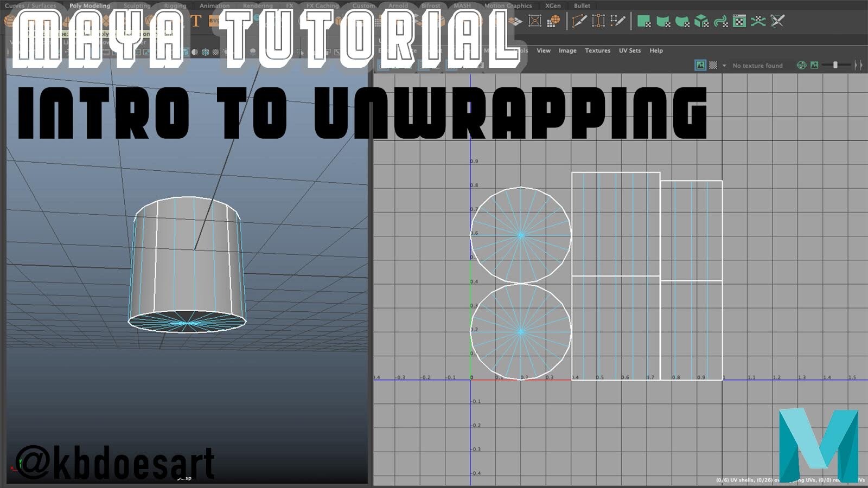Open the camera-based UV mapping icon
Image resolution: width=868 pixels, height=488 pixels.
point(758,22)
